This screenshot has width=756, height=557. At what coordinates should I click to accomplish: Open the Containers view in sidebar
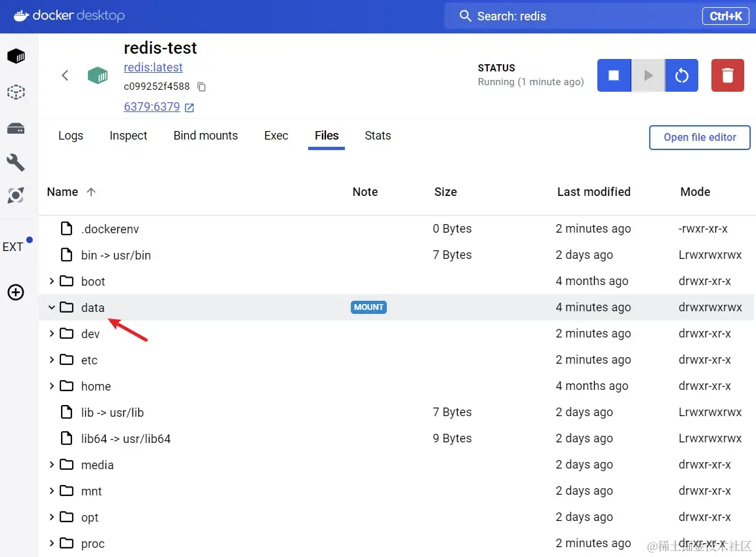click(16, 56)
